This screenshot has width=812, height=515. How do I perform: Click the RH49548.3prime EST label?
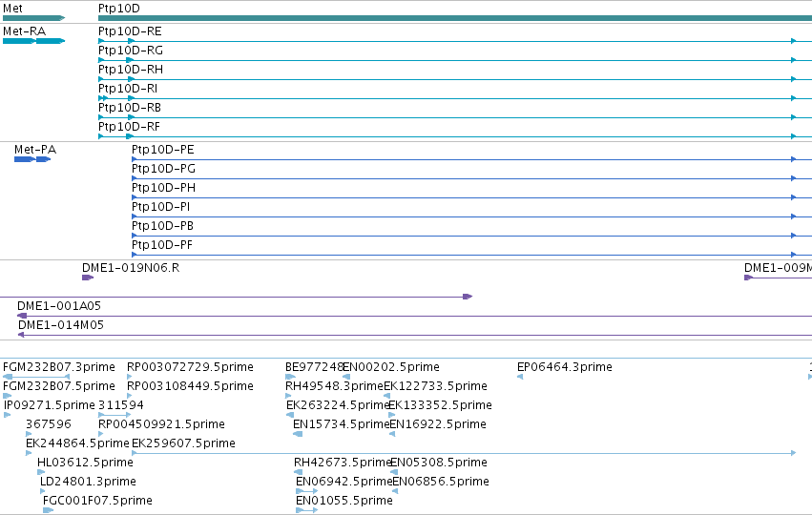point(334,386)
